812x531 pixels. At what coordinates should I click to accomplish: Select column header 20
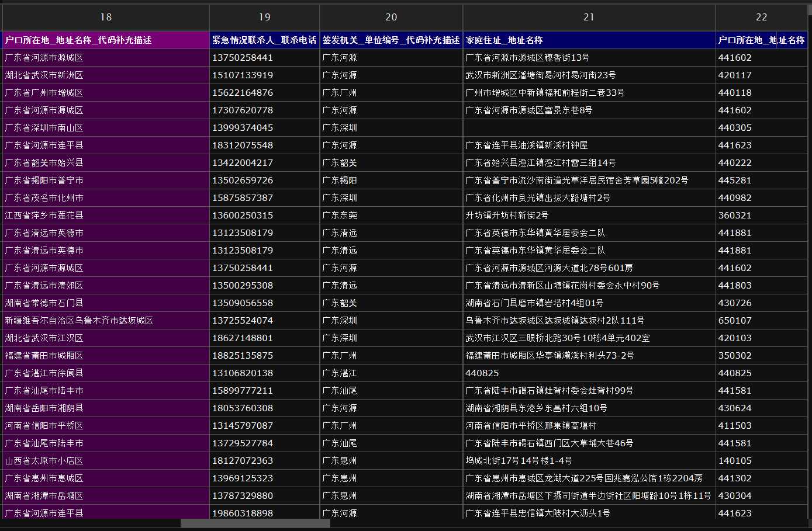[x=391, y=18]
